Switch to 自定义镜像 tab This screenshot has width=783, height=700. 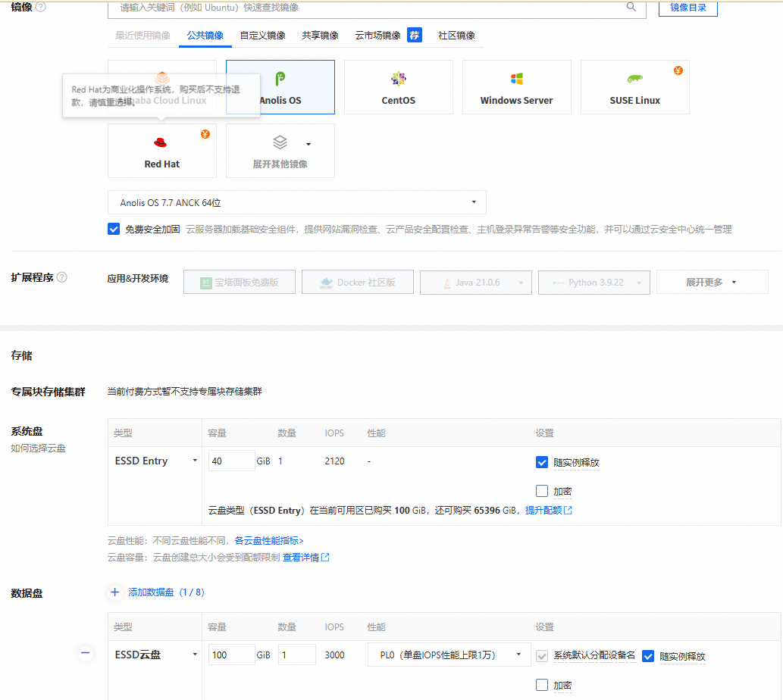tap(263, 36)
